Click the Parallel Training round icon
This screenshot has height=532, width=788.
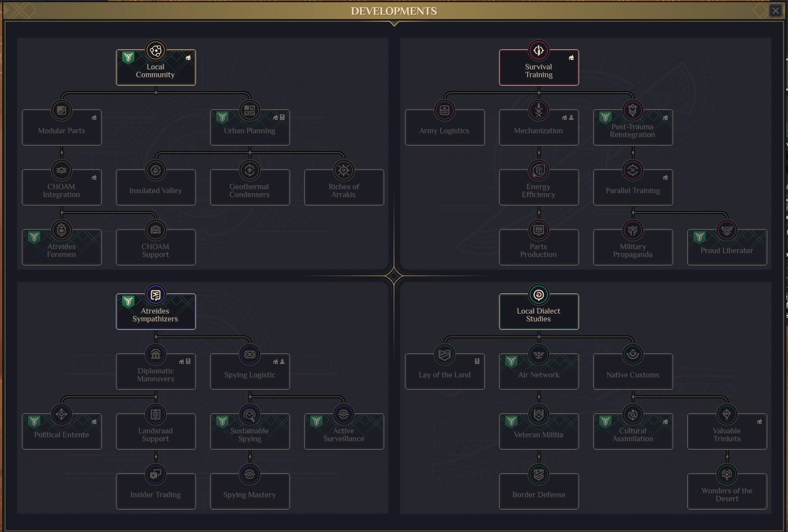[633, 170]
